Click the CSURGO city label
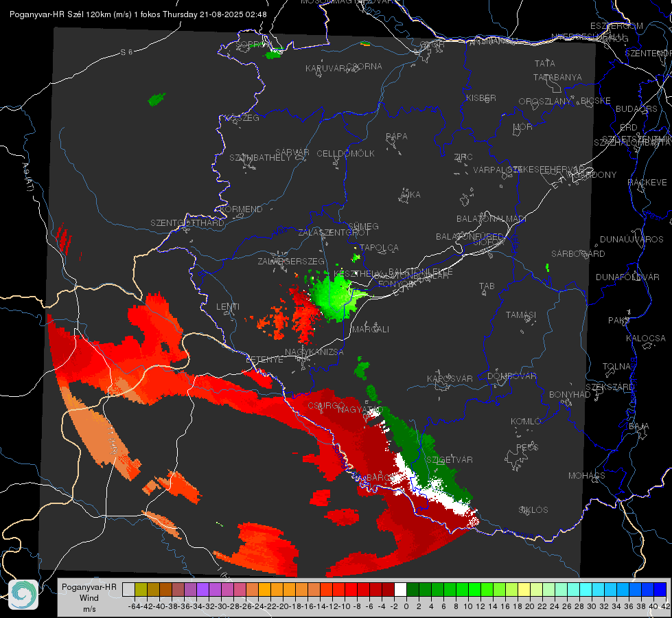This screenshot has height=618, width=672. click(x=326, y=406)
